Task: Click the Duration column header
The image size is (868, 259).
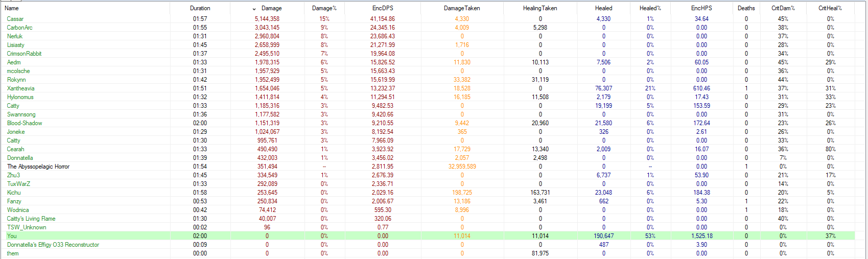Action: pos(200,8)
